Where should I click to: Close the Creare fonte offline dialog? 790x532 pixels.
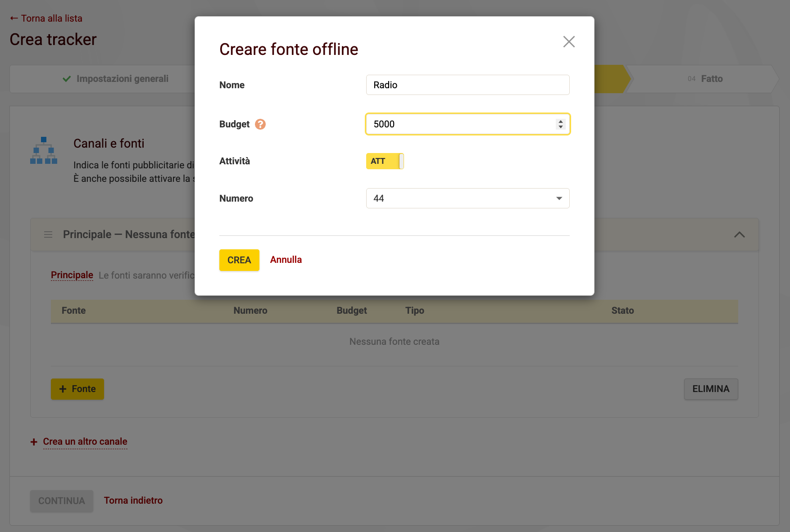pyautogui.click(x=569, y=41)
